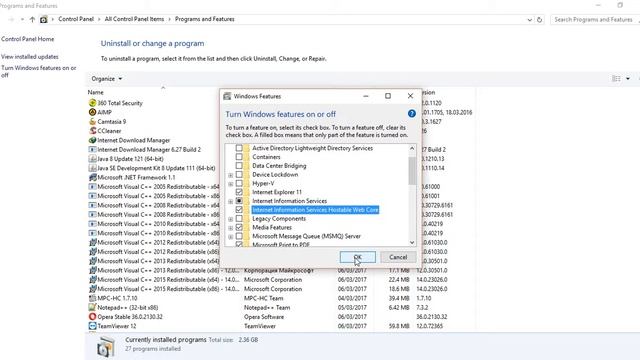Select Internet Information Services Hostable Web Core label
The height and width of the screenshot is (360, 640).
pyautogui.click(x=315, y=210)
